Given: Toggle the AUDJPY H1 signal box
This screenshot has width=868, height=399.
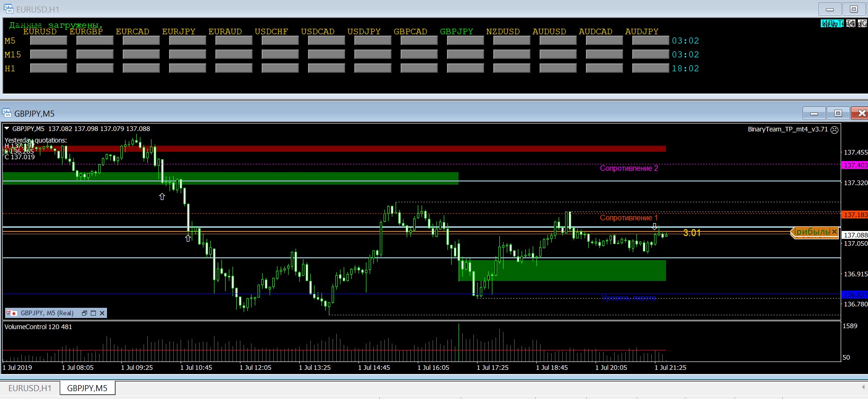Looking at the screenshot, I should (650, 69).
